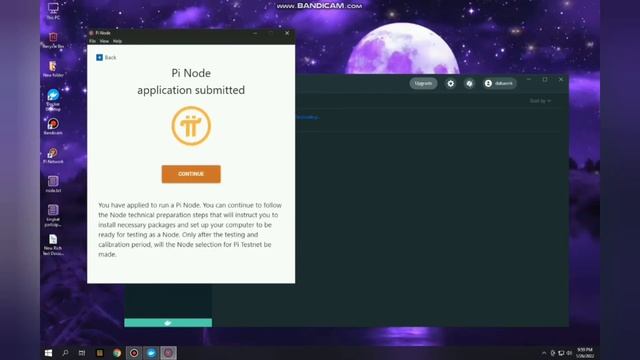Expand the Sort by dropdown in Docker

(x=540, y=100)
